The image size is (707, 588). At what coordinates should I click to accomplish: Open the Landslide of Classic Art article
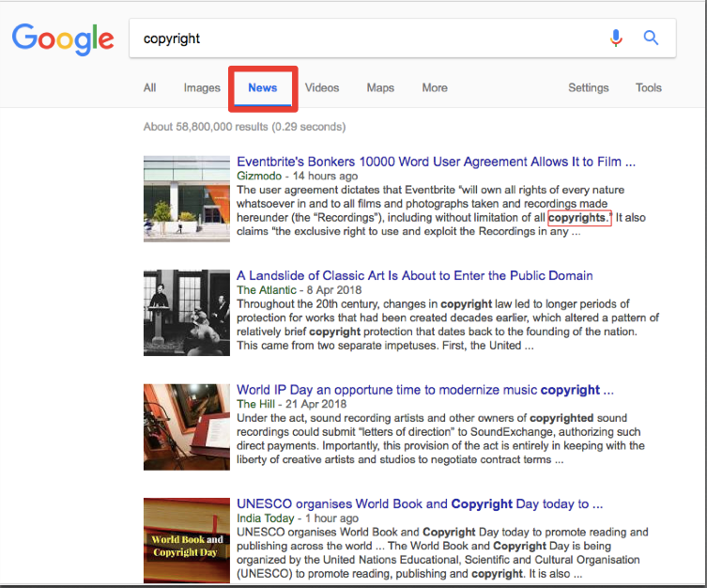(415, 275)
